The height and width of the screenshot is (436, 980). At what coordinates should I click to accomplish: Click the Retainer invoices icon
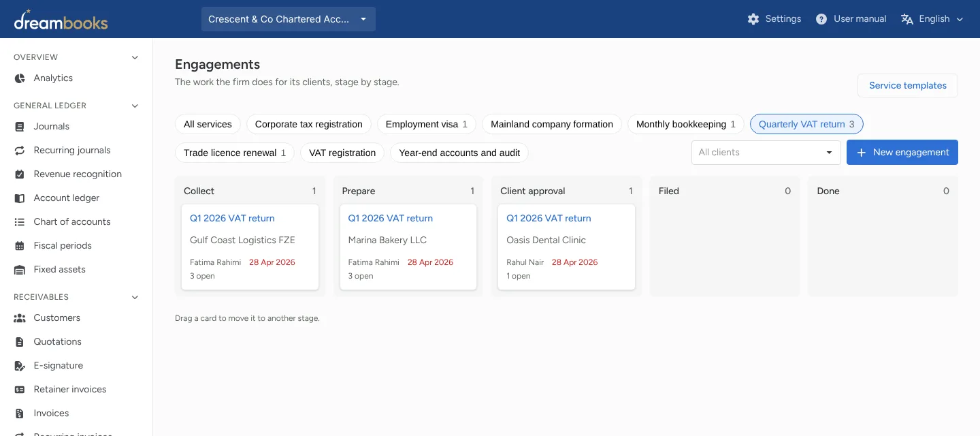click(x=20, y=390)
